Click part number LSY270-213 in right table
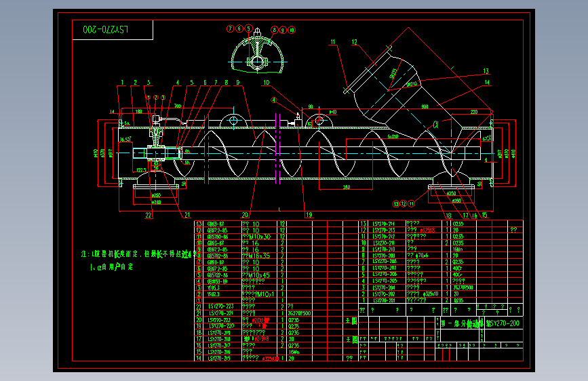Screen dimensions: 588x381 (384, 230)
